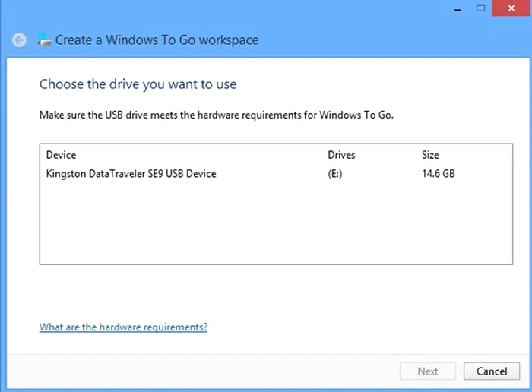Click the back arrow in the wizard header
The width and height of the screenshot is (532, 392).
19,40
